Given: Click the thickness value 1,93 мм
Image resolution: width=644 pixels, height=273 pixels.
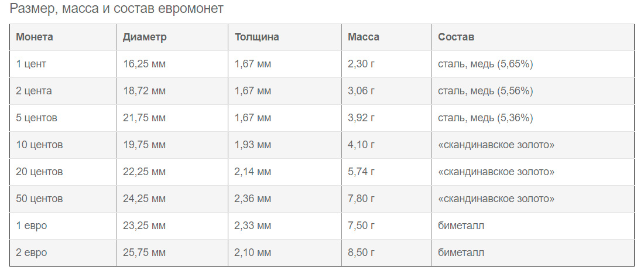Looking at the screenshot, I should click(252, 145).
